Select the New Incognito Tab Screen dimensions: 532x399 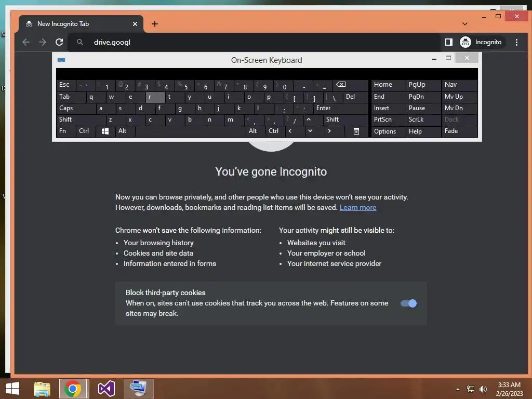click(81, 24)
